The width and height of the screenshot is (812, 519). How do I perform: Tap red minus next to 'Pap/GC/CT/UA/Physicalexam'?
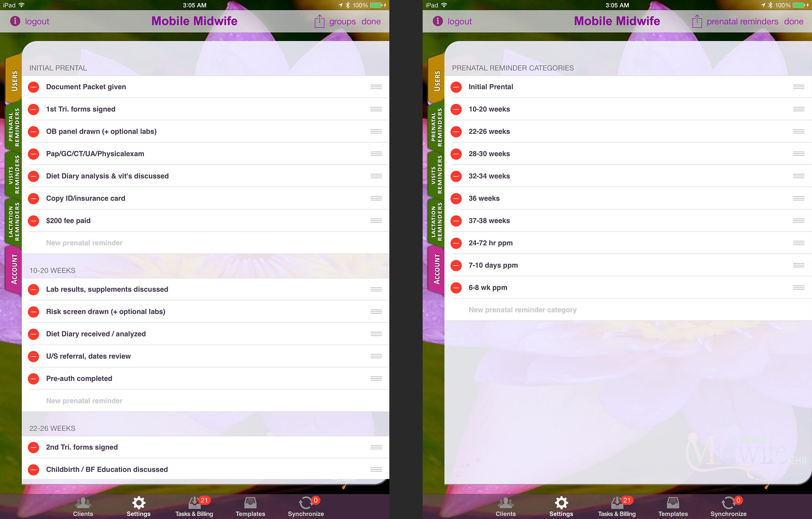[34, 154]
